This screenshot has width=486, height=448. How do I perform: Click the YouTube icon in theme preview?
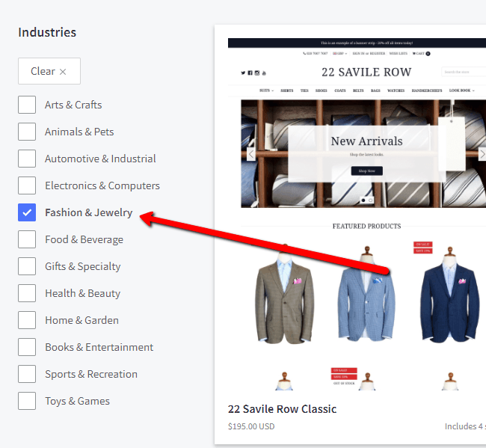click(x=264, y=73)
